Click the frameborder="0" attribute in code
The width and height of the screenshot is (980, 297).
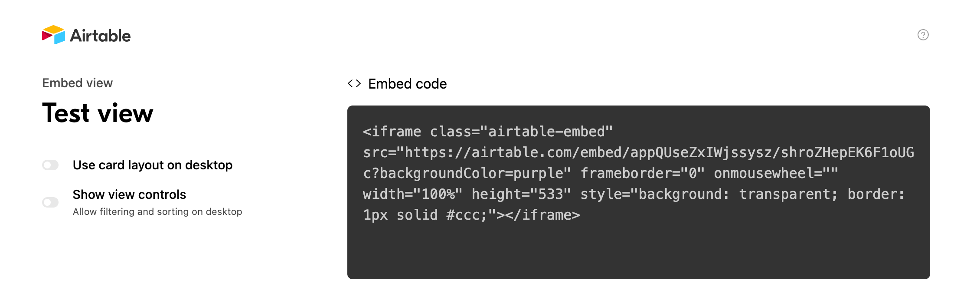(643, 173)
